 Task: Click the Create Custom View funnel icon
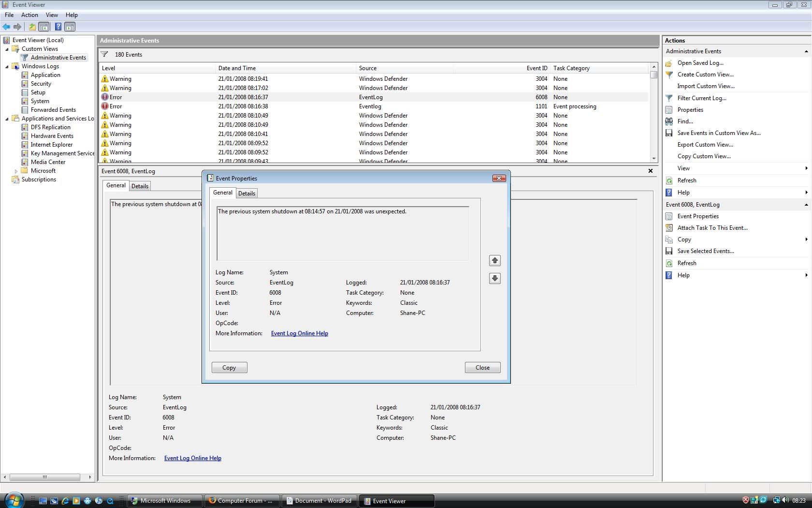coord(669,75)
